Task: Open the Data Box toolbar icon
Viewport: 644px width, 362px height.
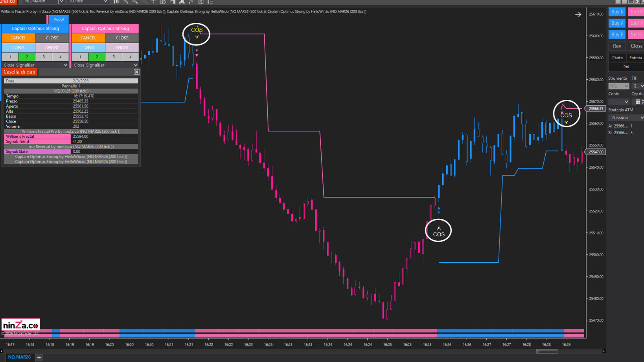Action: (x=163, y=2)
